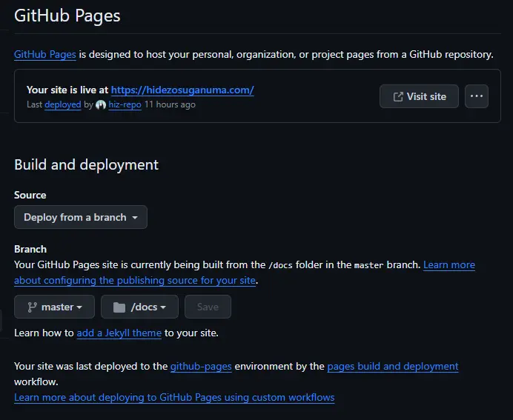Click the GitHub Pages link in description
This screenshot has width=513, height=420.
(44, 54)
